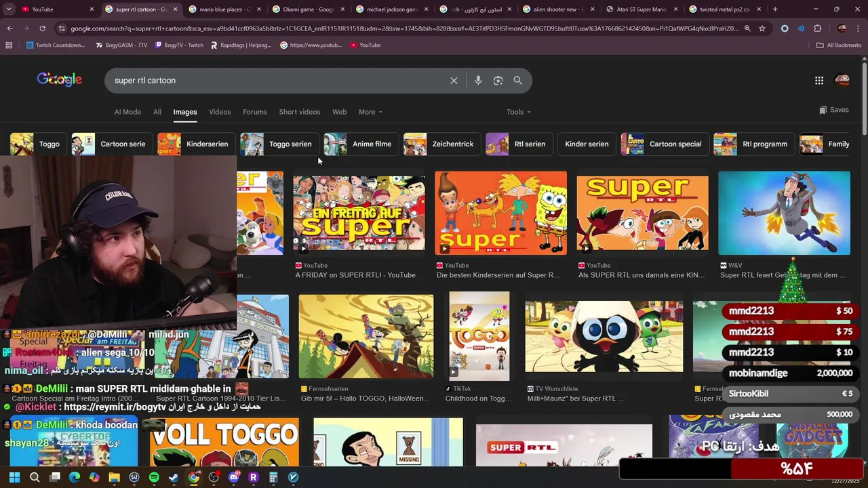Filter by the Rtl programm chip

(x=753, y=144)
